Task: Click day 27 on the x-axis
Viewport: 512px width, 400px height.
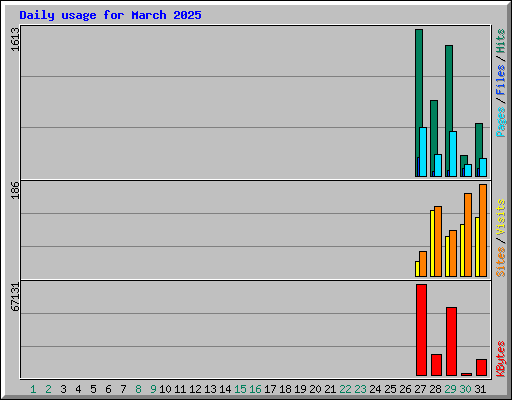Action: pyautogui.click(x=420, y=389)
